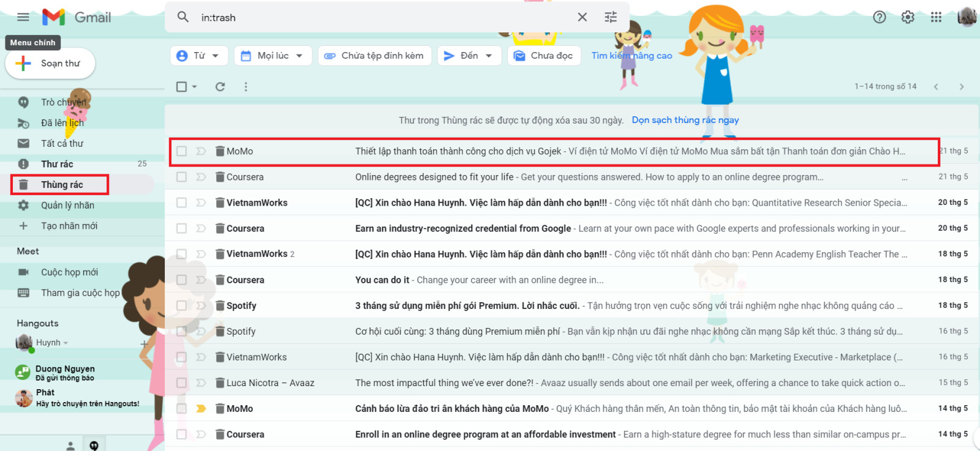Open search filter options icon
Screen dimensions: 980x451
[611, 17]
